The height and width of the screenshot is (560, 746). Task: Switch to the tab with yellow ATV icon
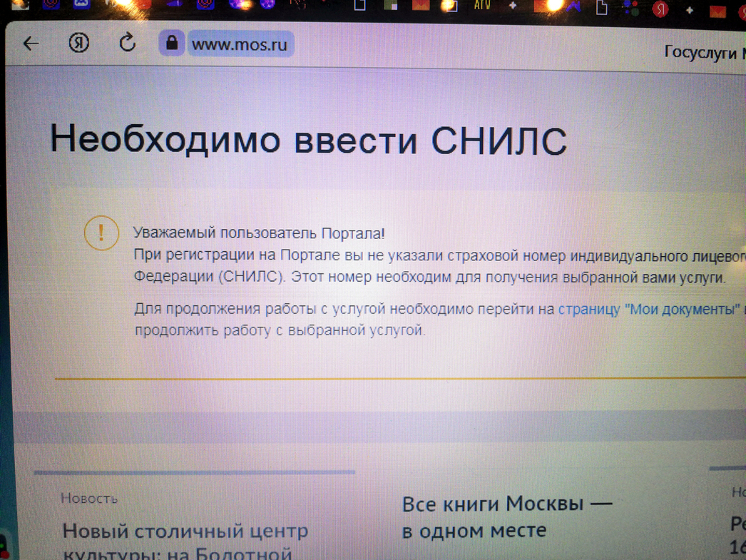(482, 5)
